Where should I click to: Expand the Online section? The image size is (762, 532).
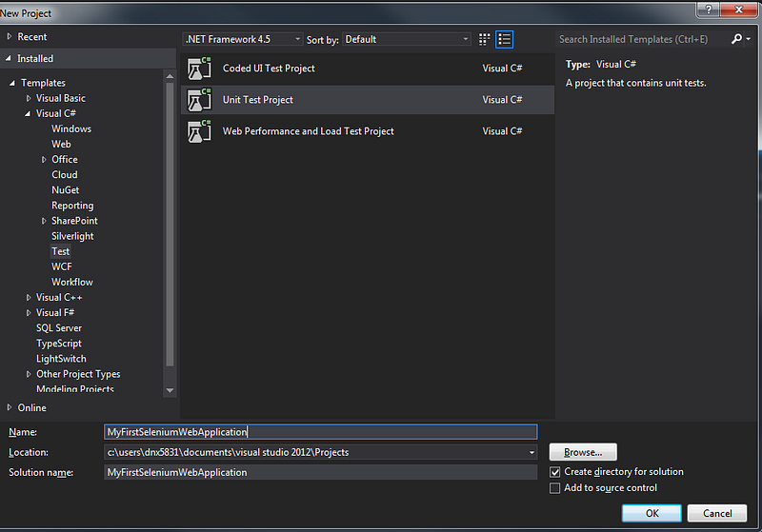[x=10, y=407]
